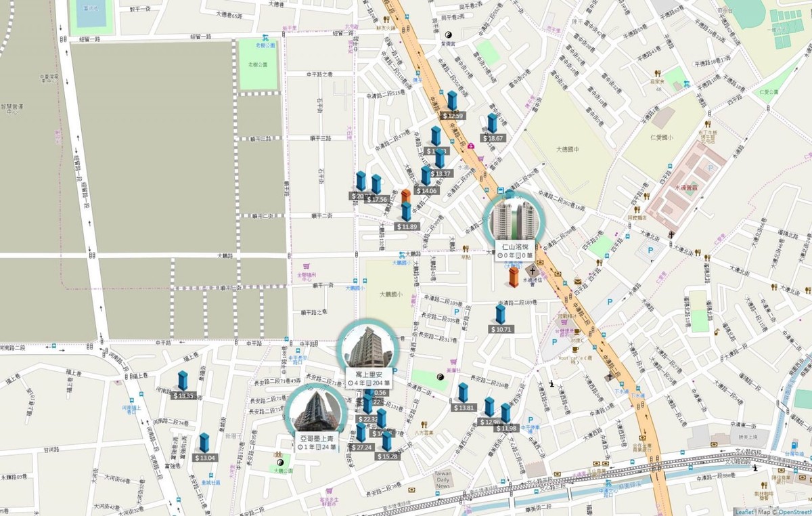Open the blue building marker priced $11.89

tap(407, 211)
